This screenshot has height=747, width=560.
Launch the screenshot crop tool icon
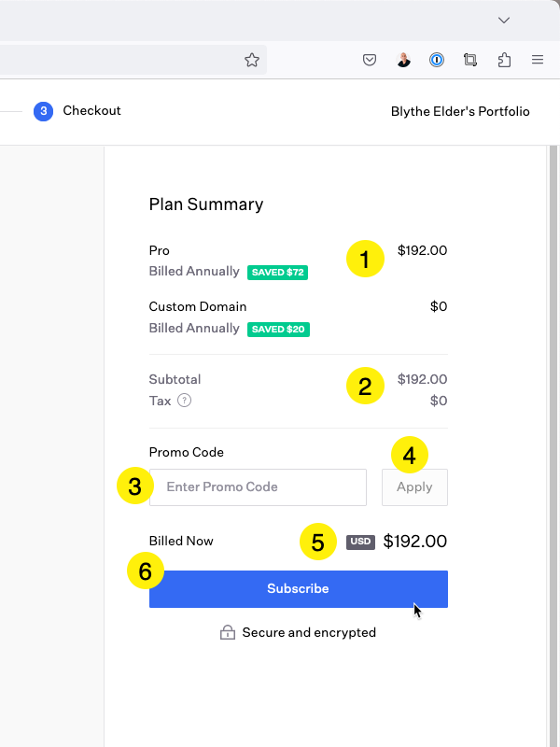[470, 60]
